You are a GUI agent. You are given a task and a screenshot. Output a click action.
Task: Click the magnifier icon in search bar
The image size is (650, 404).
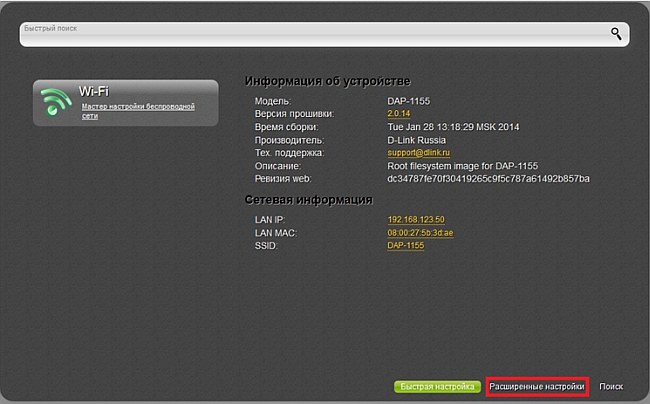click(x=616, y=33)
